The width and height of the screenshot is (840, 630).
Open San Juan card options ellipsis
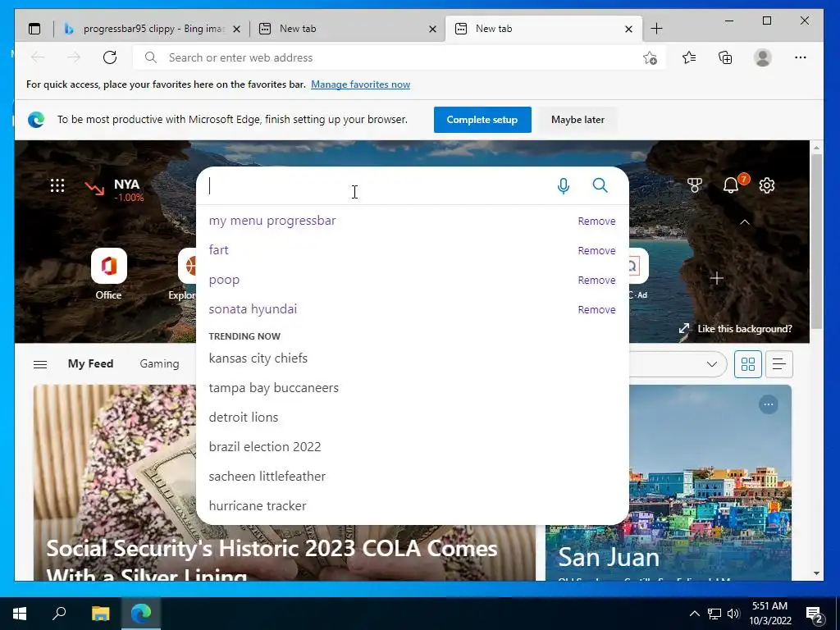[x=768, y=404]
